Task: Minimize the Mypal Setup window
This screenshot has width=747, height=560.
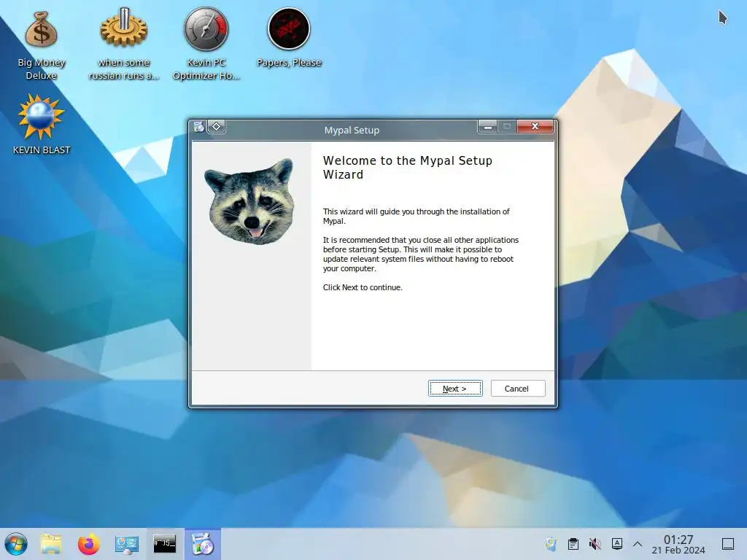Action: point(487,127)
